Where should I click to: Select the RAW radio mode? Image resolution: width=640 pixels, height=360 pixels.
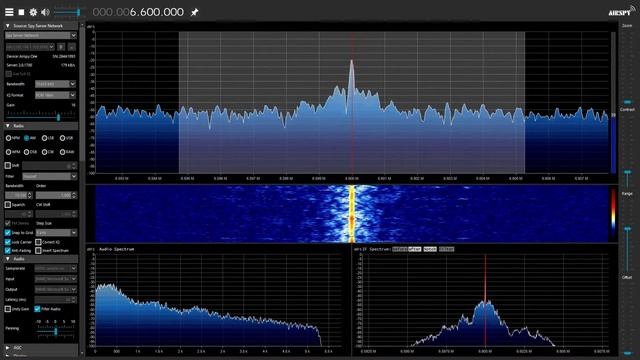pos(62,152)
